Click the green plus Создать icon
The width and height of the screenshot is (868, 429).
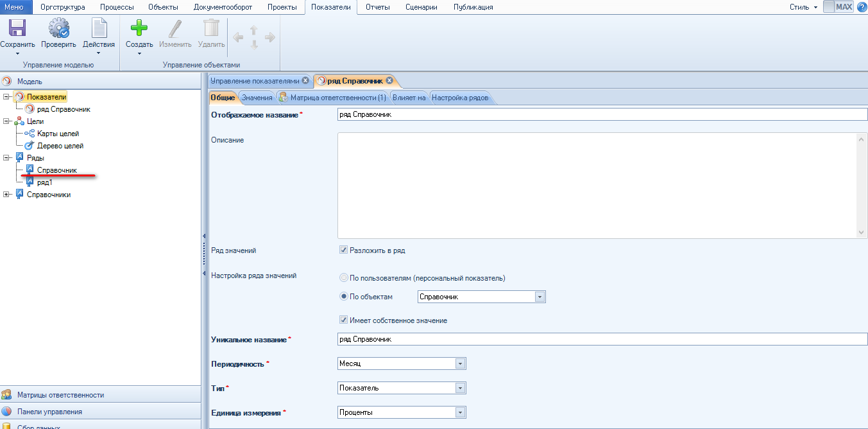139,29
